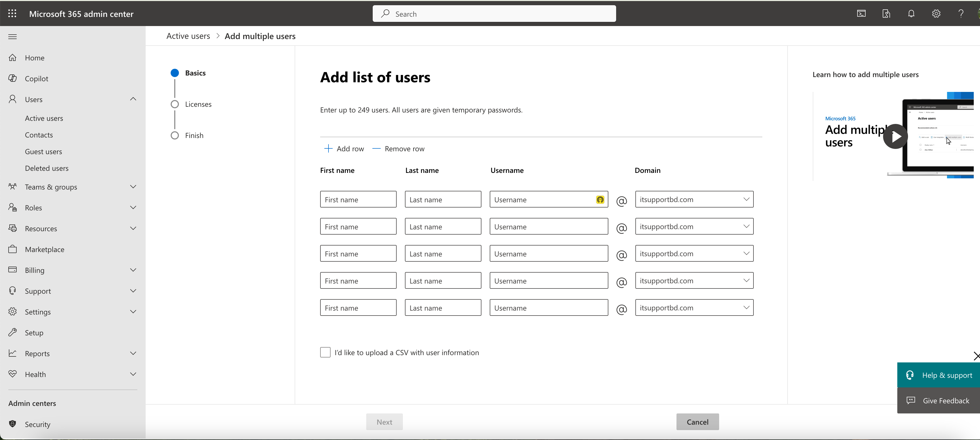Screen dimensions: 980x440
Task: Click fifth row Username field
Action: 549,307
